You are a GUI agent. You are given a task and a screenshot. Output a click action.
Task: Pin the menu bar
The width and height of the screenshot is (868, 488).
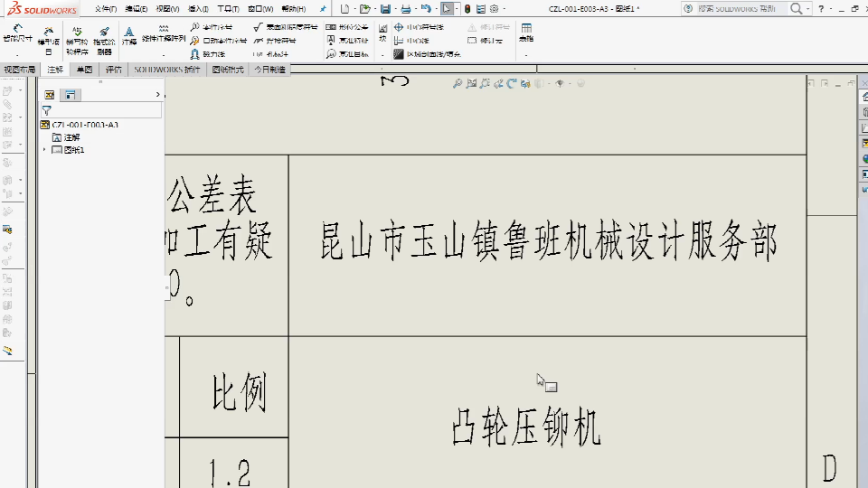[323, 9]
